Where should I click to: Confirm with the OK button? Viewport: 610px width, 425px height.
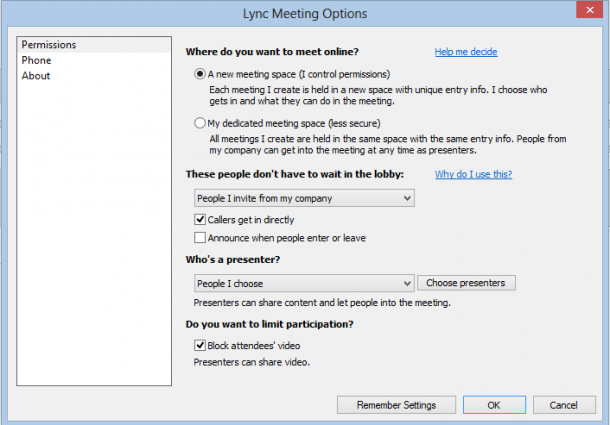[x=494, y=405]
